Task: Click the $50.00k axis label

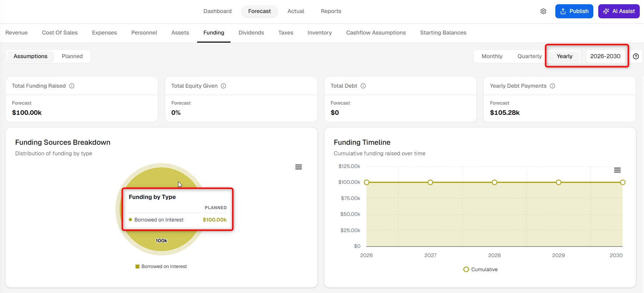Action: point(350,214)
